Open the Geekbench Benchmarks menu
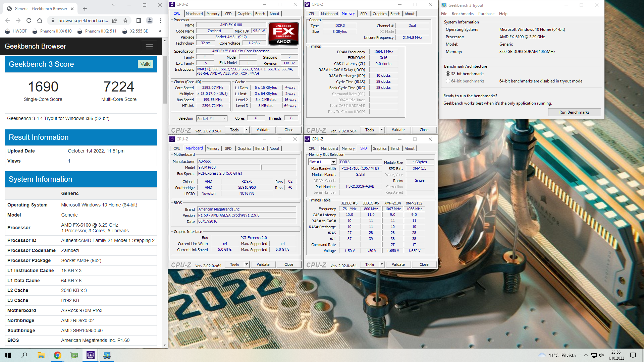Screen dimensions: 644x362 tap(463, 14)
